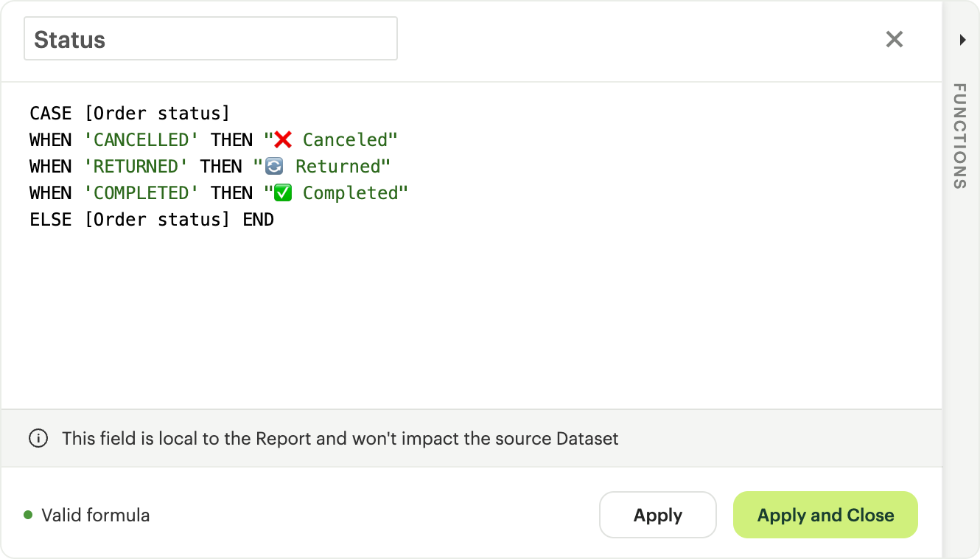Click the info icon beside the local field notice
The height and width of the screenshot is (559, 980).
point(38,439)
